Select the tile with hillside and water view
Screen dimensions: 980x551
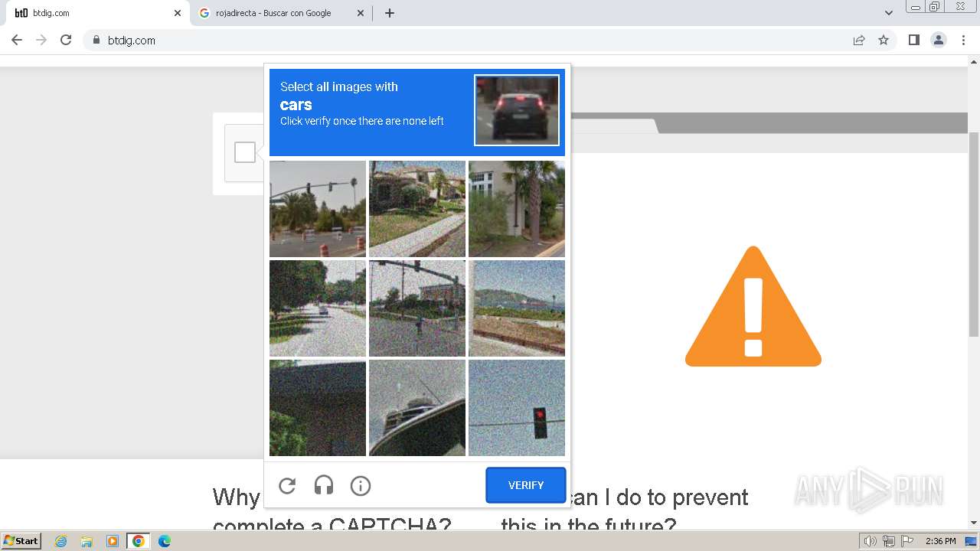pyautogui.click(x=517, y=308)
